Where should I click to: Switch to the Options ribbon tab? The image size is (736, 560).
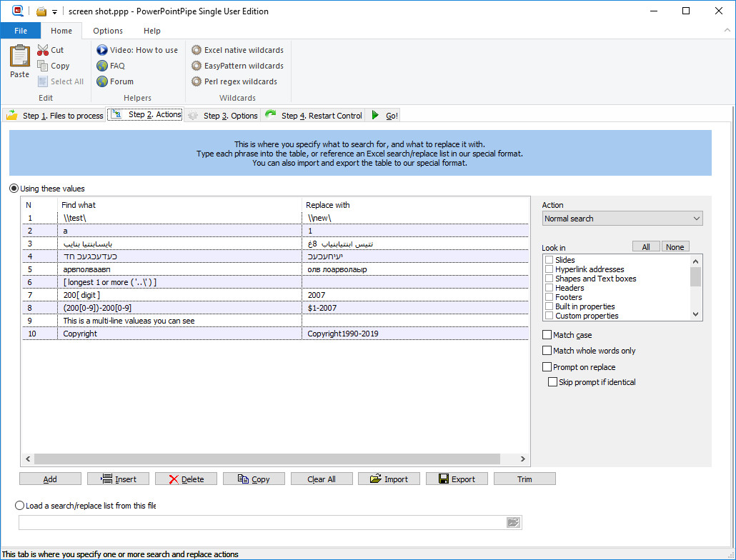pyautogui.click(x=108, y=31)
